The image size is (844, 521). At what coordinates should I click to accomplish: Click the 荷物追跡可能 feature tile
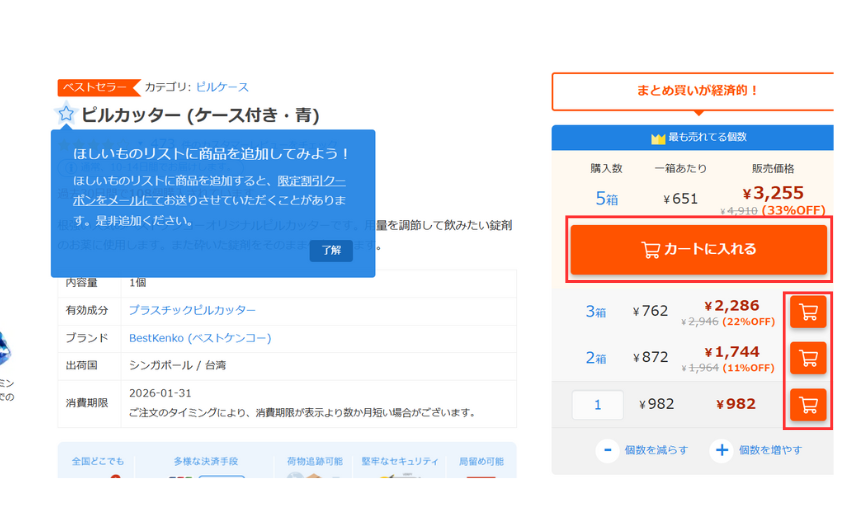pyautogui.click(x=311, y=461)
